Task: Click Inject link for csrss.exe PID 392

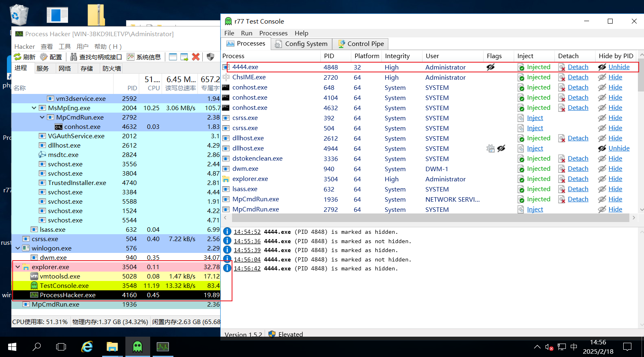Action: tap(535, 118)
